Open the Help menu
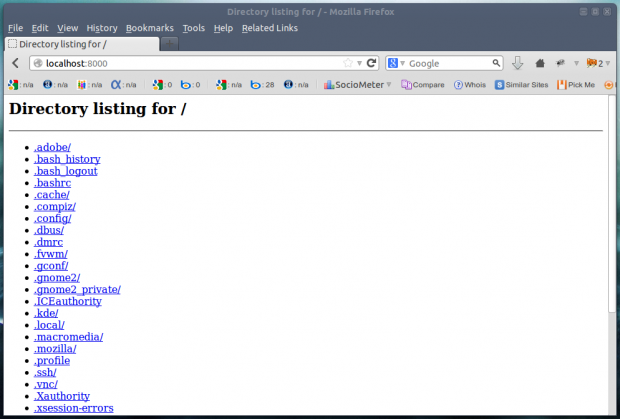This screenshot has height=419, width=620. 223,28
